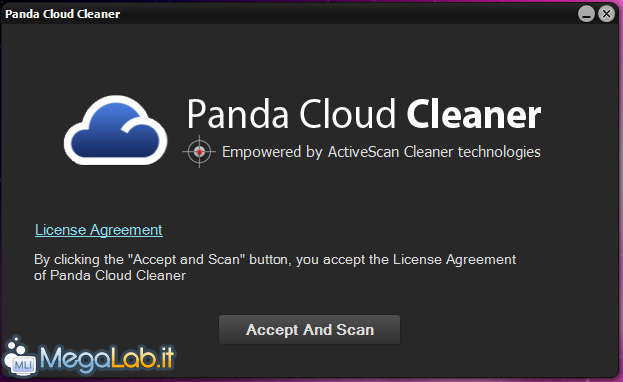Screen dimensions: 623x382
Task: Click the word "Panda" in the large heading
Action: 238,114
